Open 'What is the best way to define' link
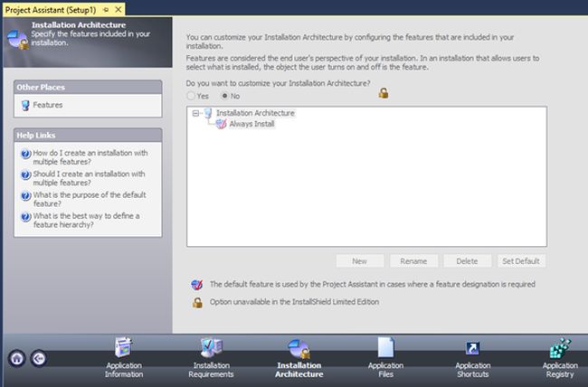 [x=86, y=220]
